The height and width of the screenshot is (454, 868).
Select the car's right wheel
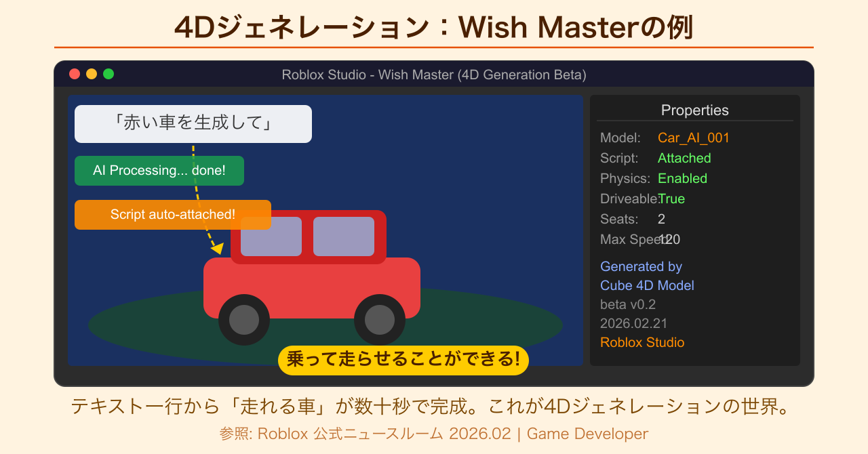click(x=380, y=320)
